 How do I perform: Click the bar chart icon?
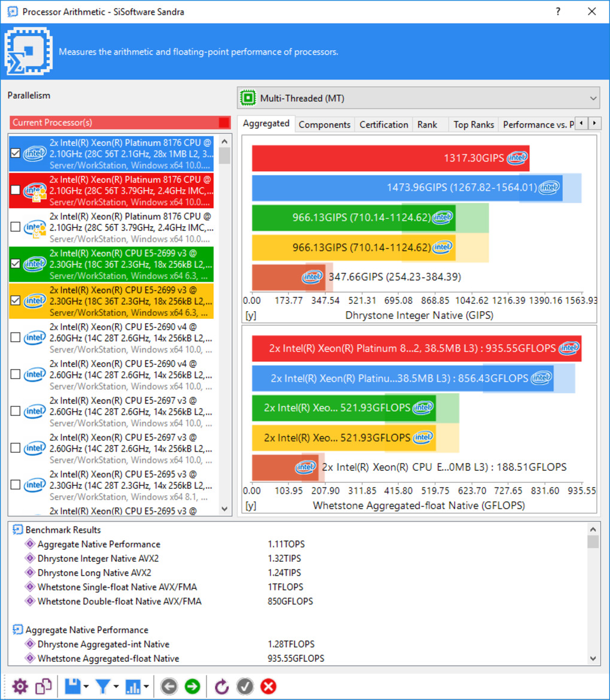(x=133, y=686)
